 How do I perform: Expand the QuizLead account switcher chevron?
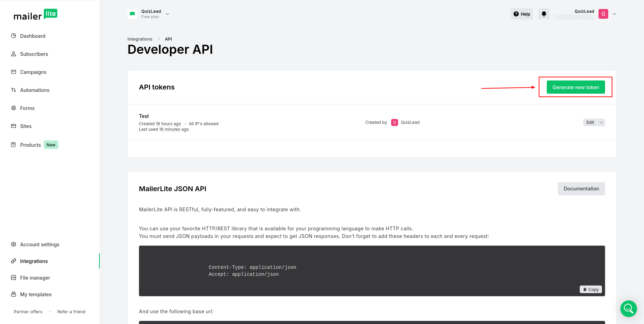[x=167, y=14]
